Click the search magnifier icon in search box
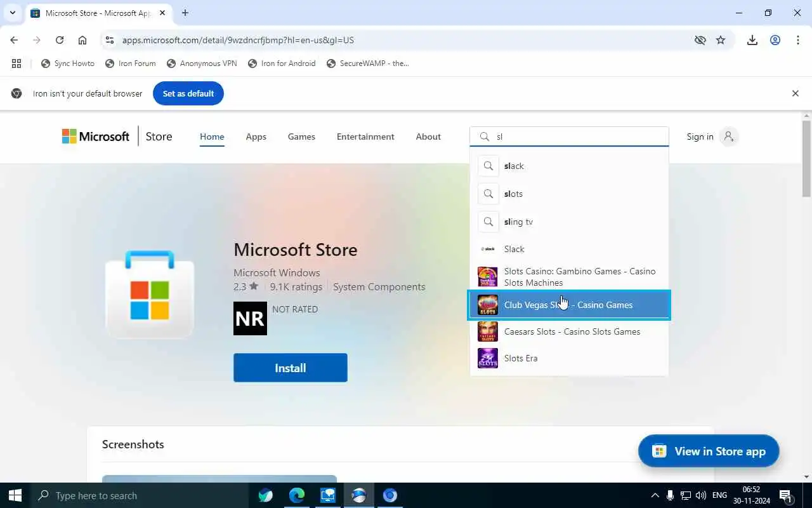The image size is (812, 508). [484, 137]
